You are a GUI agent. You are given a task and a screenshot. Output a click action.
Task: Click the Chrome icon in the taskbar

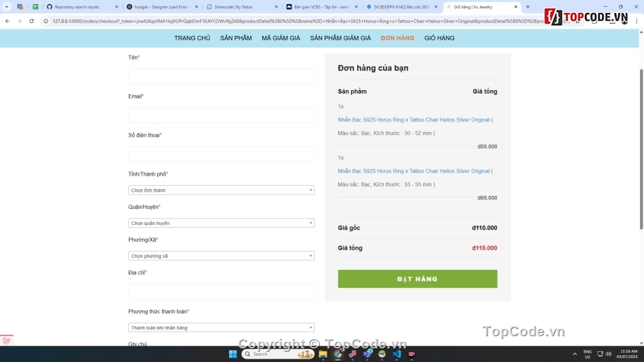338,354
